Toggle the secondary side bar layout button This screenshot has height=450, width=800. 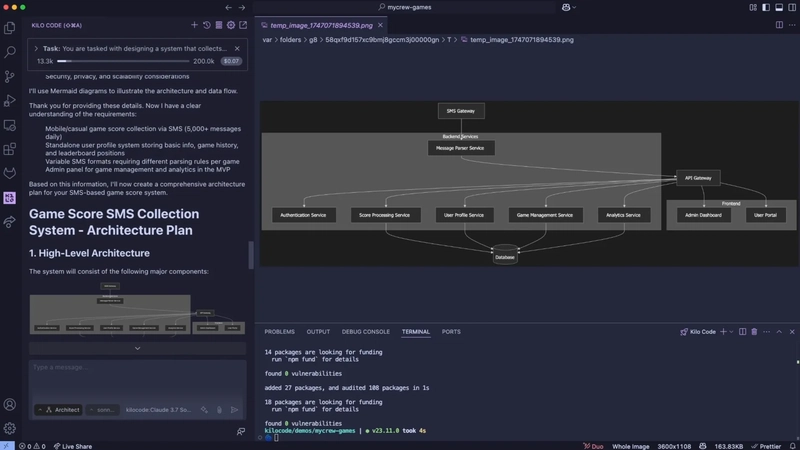click(x=792, y=7)
